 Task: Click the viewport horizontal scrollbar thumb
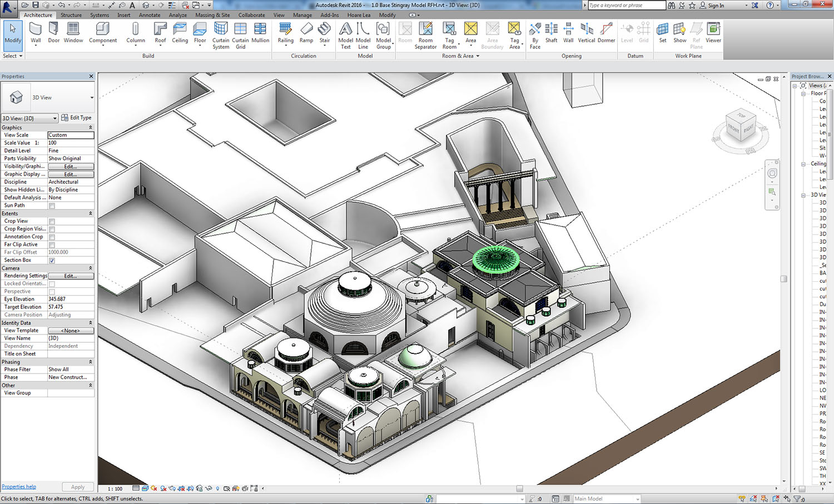pyautogui.click(x=519, y=488)
